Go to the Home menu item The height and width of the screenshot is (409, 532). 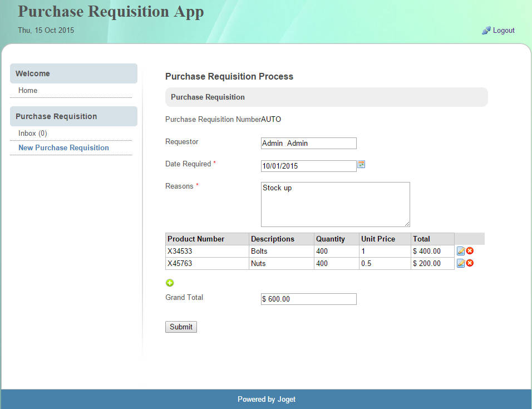point(28,90)
